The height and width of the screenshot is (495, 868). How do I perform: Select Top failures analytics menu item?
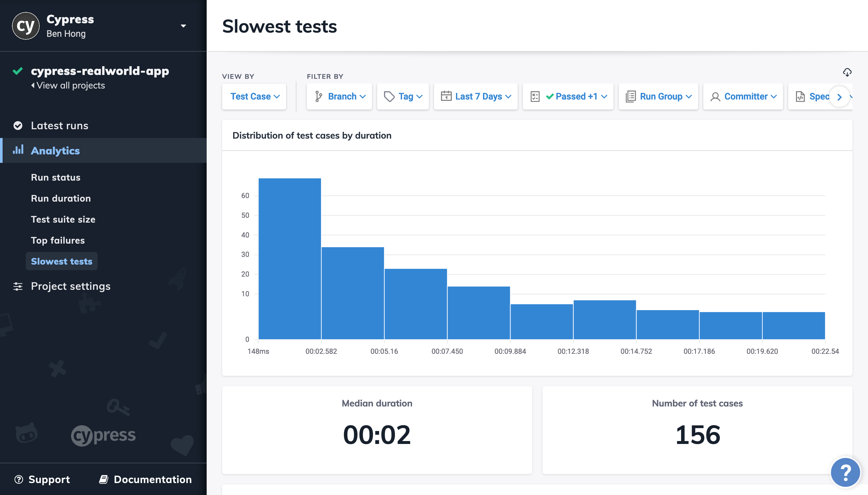pyautogui.click(x=58, y=240)
